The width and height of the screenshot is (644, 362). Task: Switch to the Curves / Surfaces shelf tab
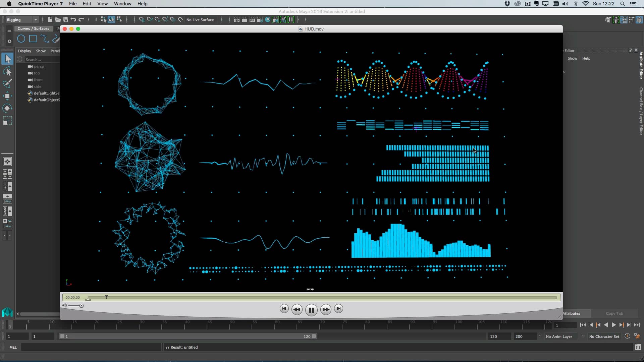click(33, 28)
